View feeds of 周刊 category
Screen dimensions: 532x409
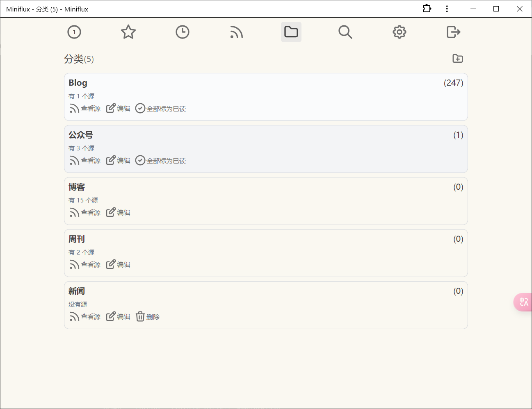(x=85, y=264)
